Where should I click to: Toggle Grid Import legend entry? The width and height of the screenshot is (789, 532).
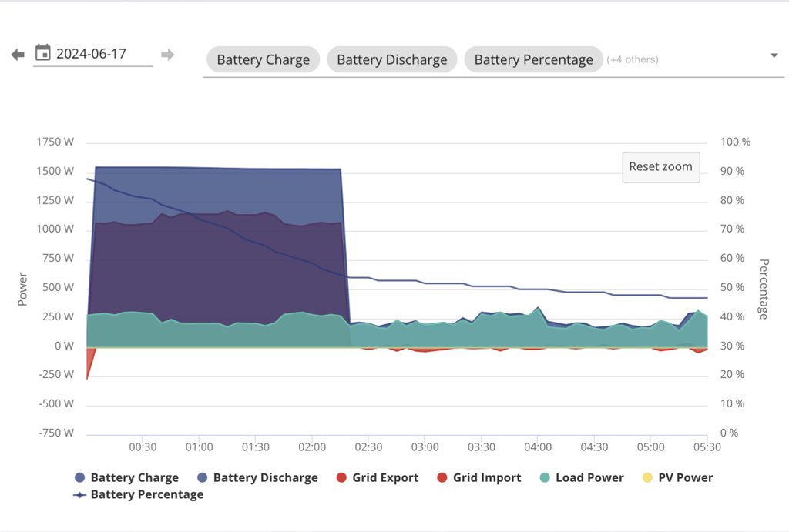(486, 477)
